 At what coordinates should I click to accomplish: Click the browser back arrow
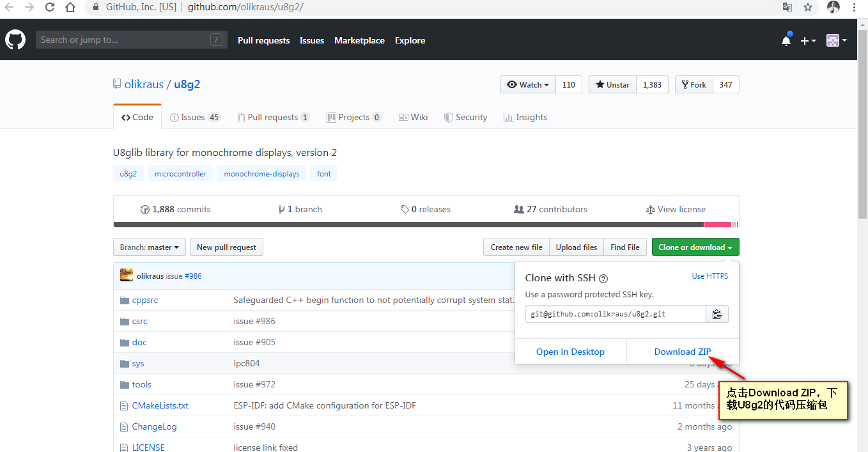10,8
